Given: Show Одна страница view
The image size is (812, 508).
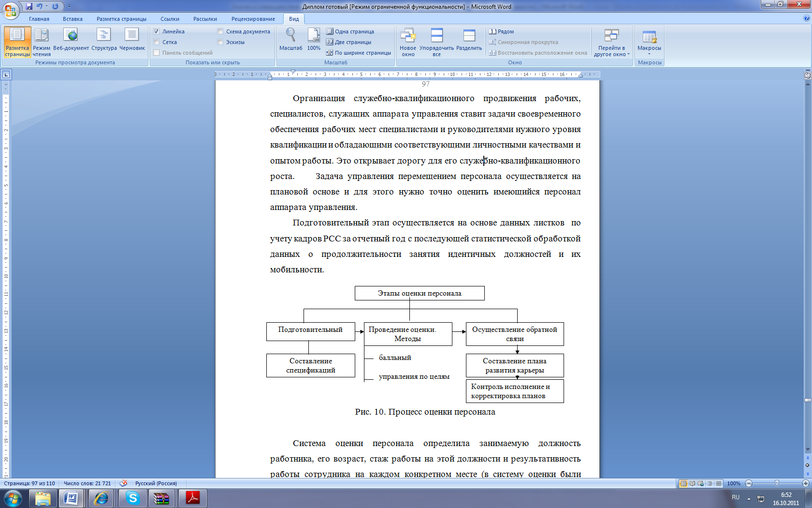Looking at the screenshot, I should (x=350, y=31).
